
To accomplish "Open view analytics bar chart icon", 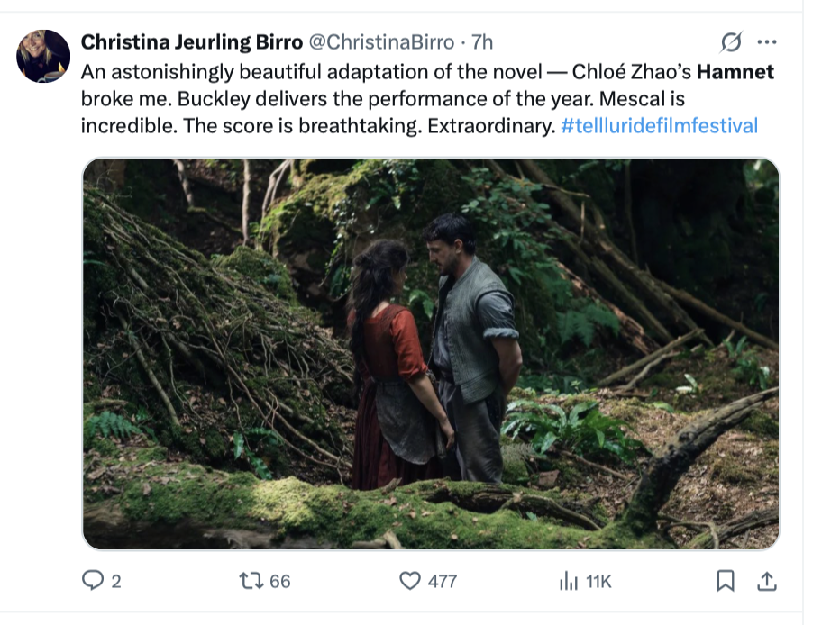I will [x=568, y=582].
